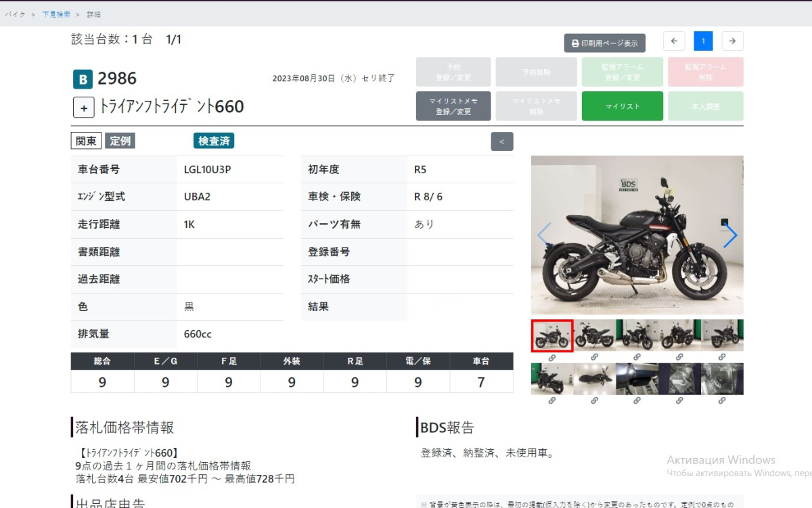
Task: Select last bottom-row parts bag thumbnail
Action: (723, 379)
